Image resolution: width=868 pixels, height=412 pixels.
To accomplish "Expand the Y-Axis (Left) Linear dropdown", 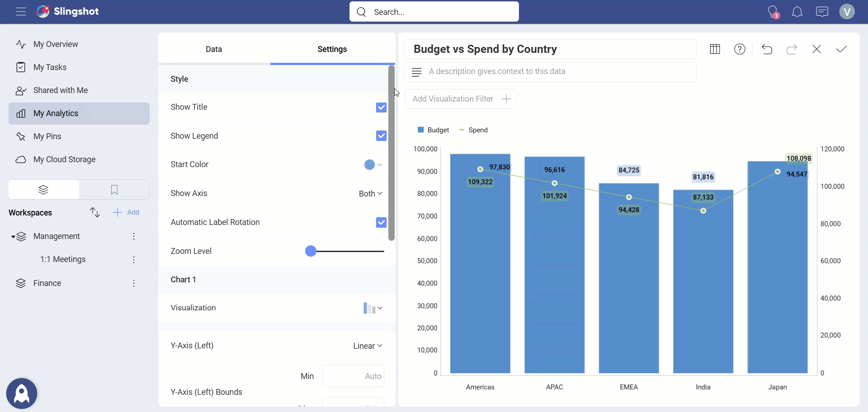I will pos(368,346).
